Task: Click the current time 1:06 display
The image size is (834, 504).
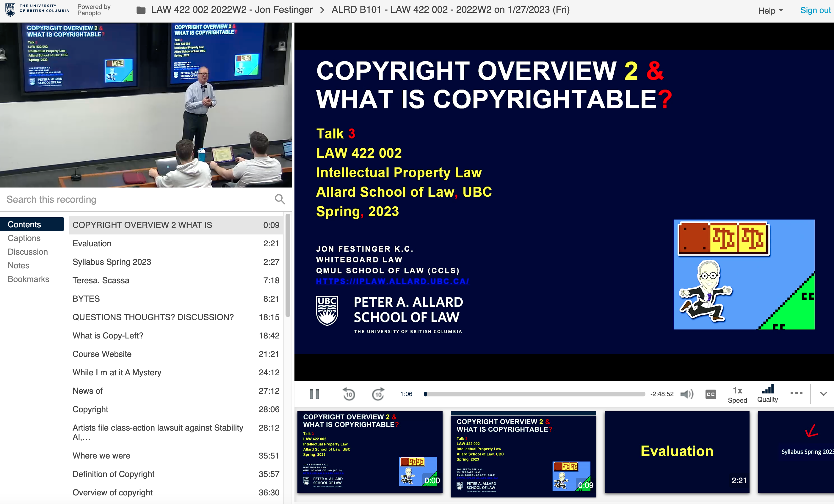Action: [406, 394]
